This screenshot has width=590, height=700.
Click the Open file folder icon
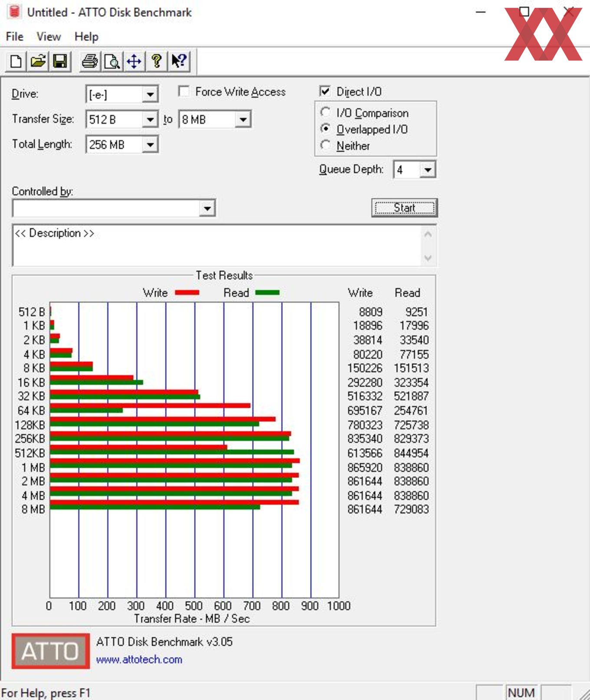coord(38,61)
